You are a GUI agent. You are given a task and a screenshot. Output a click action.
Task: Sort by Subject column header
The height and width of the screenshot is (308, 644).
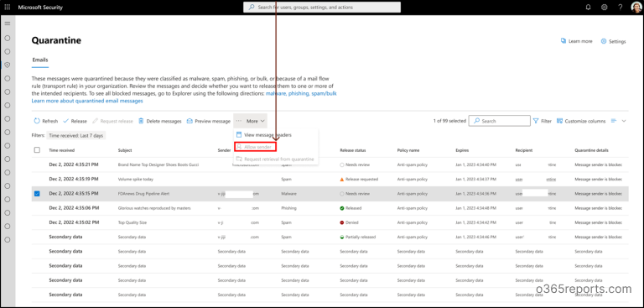point(125,150)
